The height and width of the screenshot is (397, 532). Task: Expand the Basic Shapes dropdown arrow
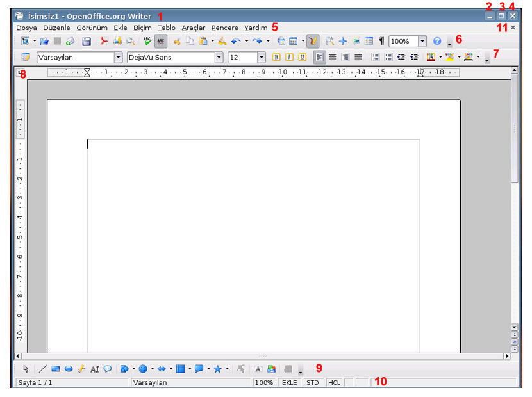coord(134,369)
